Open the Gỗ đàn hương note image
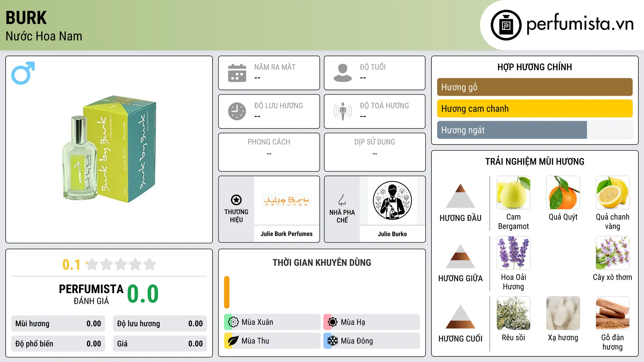This screenshot has height=362, width=644. pyautogui.click(x=613, y=313)
